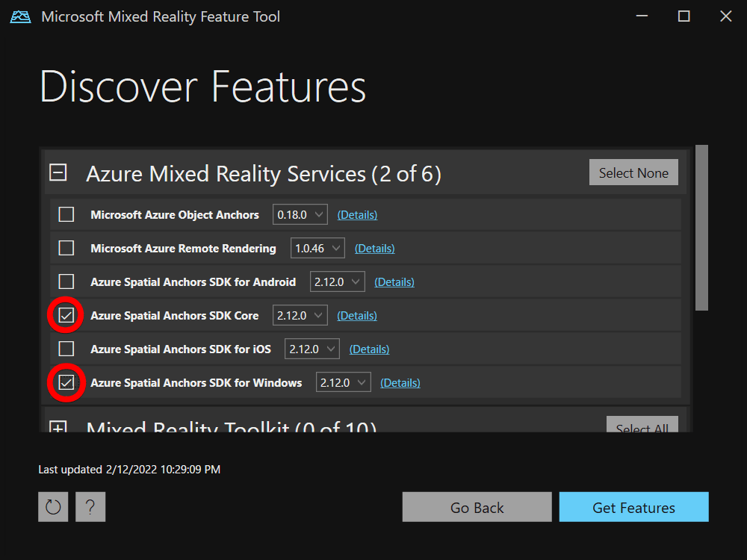This screenshot has height=560, width=747.
Task: Collapse Azure Mixed Reality Services section
Action: tap(58, 172)
